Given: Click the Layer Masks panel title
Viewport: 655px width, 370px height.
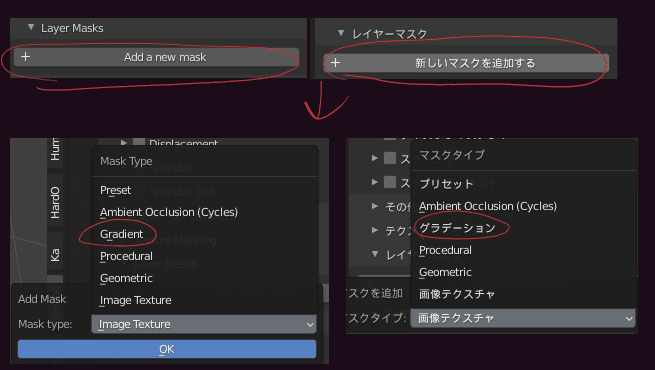Looking at the screenshot, I should point(72,28).
